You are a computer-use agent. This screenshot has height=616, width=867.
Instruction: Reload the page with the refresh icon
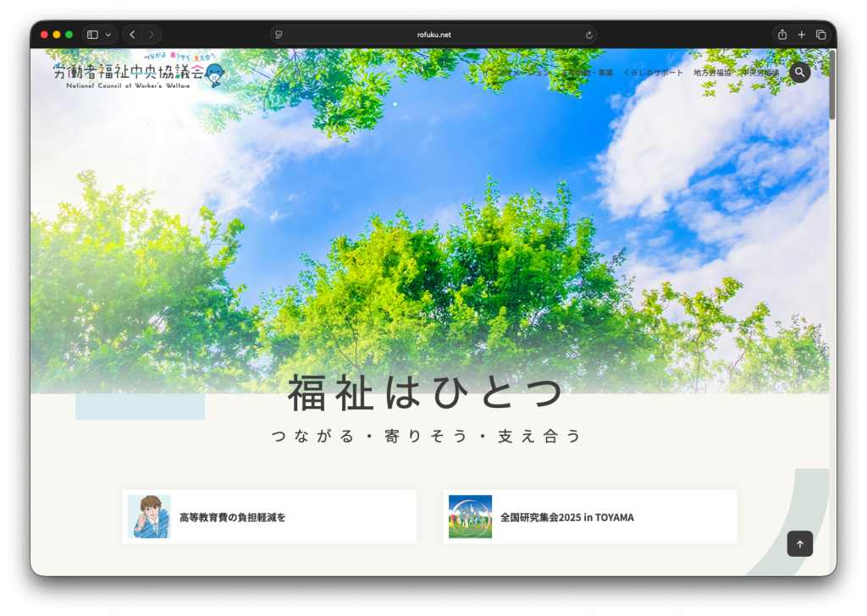(x=588, y=35)
